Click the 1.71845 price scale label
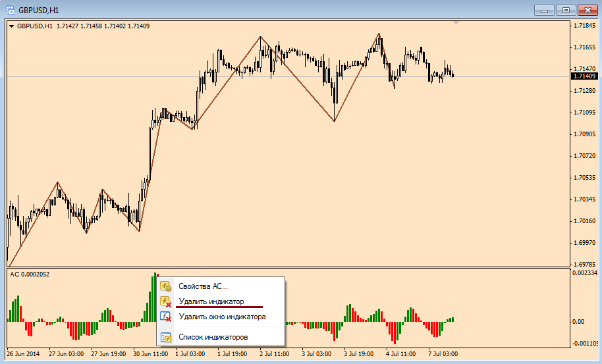Viewport: 602px width, 364px height. pos(584,26)
